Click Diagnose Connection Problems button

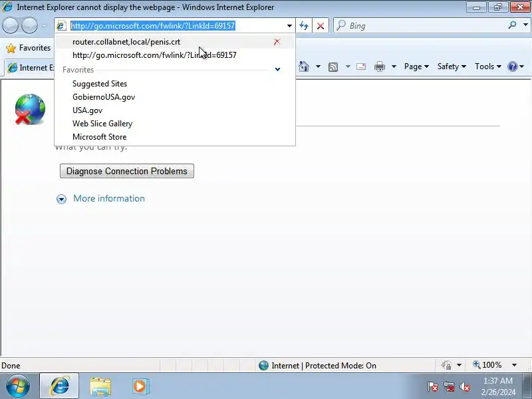[127, 171]
